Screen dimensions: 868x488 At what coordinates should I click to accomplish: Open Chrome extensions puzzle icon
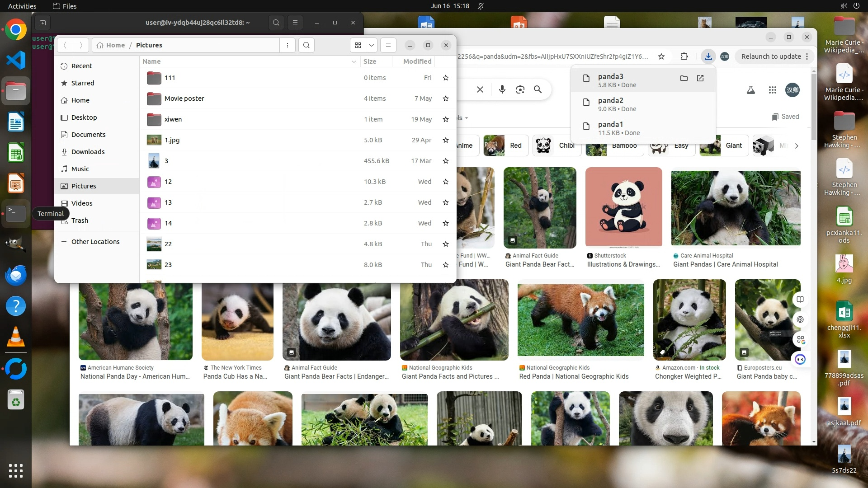pyautogui.click(x=684, y=56)
